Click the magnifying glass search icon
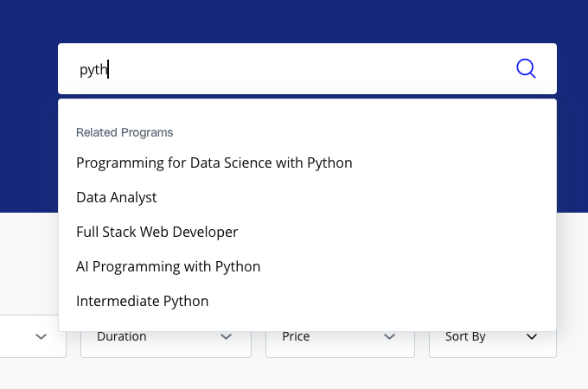This screenshot has height=389, width=588. tap(526, 68)
